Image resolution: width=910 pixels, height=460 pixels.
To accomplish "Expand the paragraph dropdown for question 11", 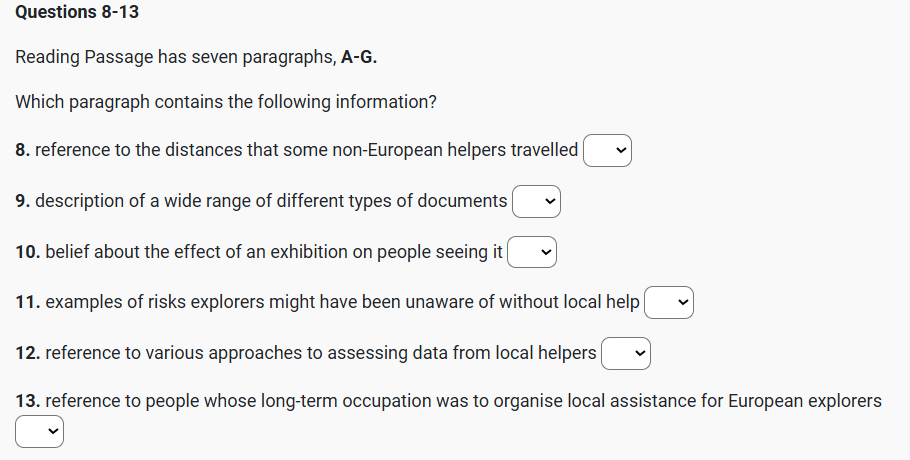I will 669,303.
